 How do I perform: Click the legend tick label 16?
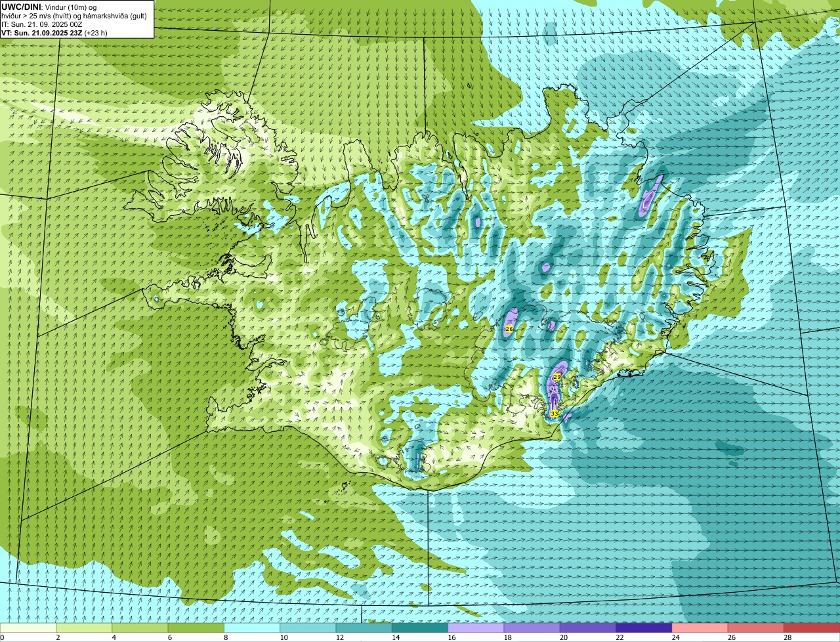click(451, 637)
